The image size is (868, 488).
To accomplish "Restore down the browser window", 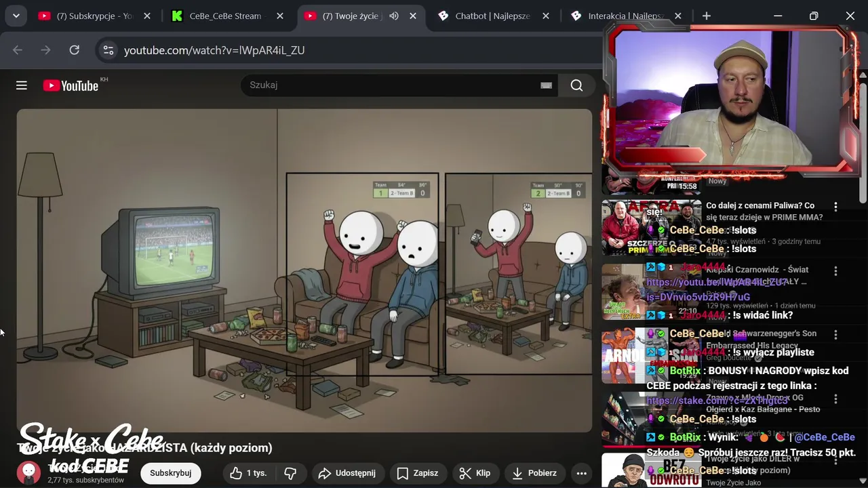I will tap(814, 16).
